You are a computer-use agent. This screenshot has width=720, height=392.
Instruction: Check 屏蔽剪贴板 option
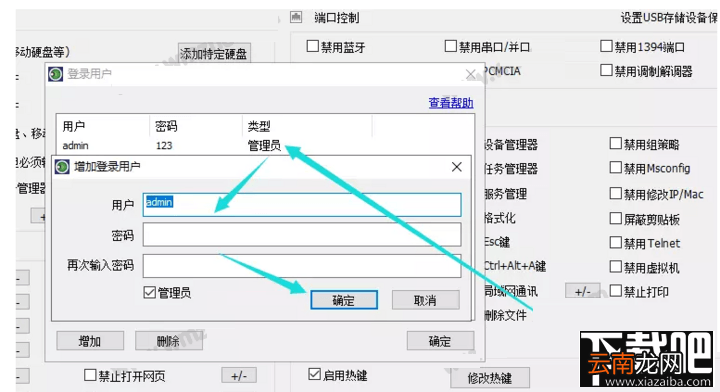(x=615, y=218)
